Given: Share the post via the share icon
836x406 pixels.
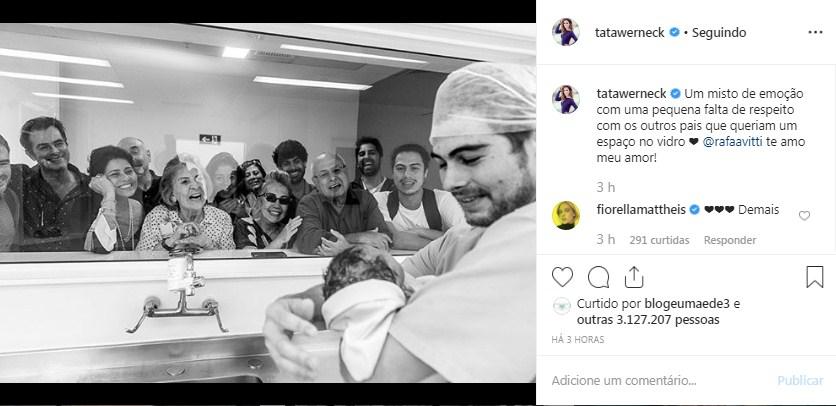Looking at the screenshot, I should [633, 277].
